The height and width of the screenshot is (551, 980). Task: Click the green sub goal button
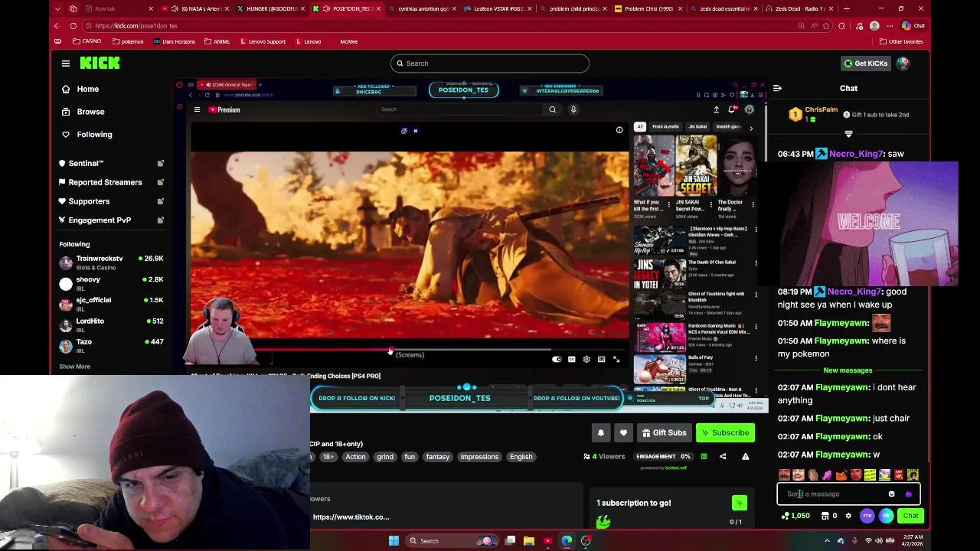pos(739,503)
